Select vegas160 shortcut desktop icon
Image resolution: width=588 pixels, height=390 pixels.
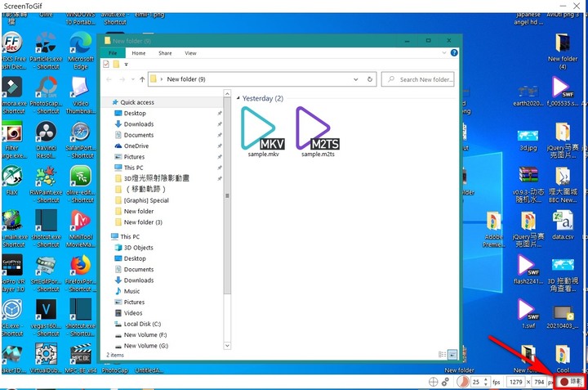(46, 318)
